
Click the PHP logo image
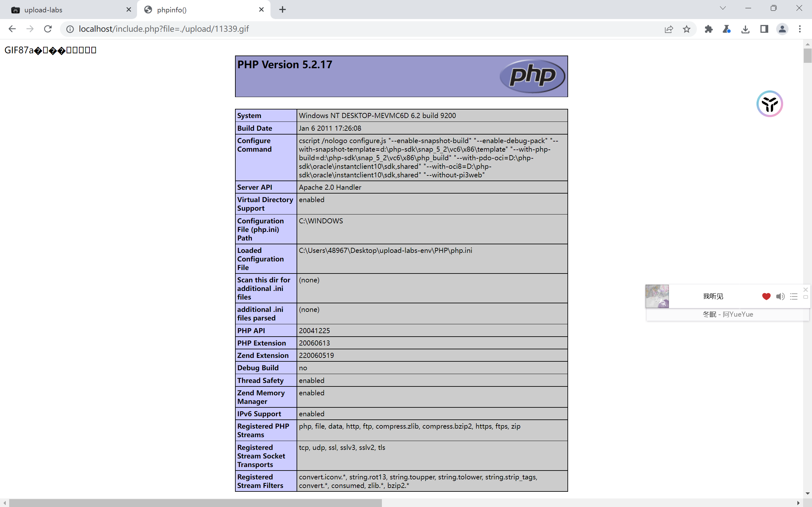tap(532, 76)
